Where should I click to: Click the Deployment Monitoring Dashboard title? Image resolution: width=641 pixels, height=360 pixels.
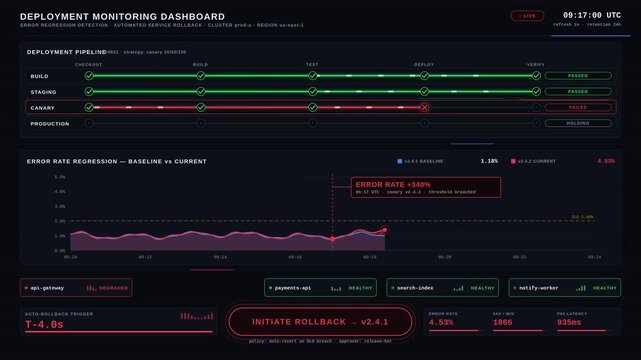pos(122,17)
